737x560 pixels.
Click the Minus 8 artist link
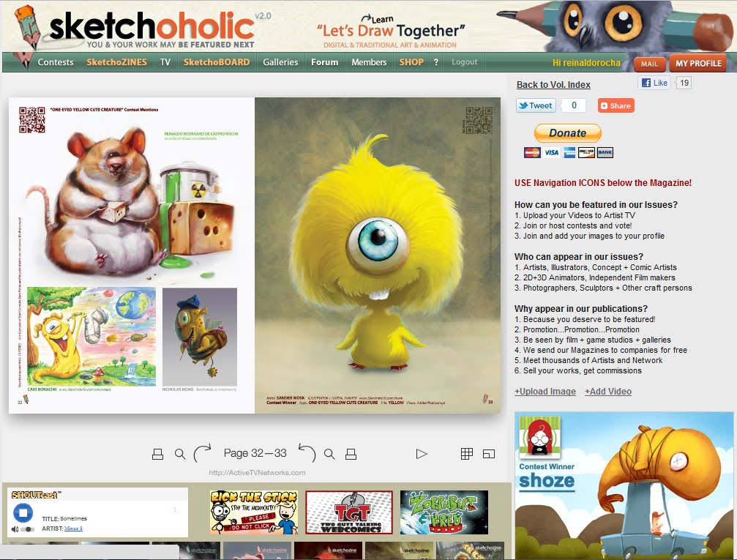(x=73, y=529)
